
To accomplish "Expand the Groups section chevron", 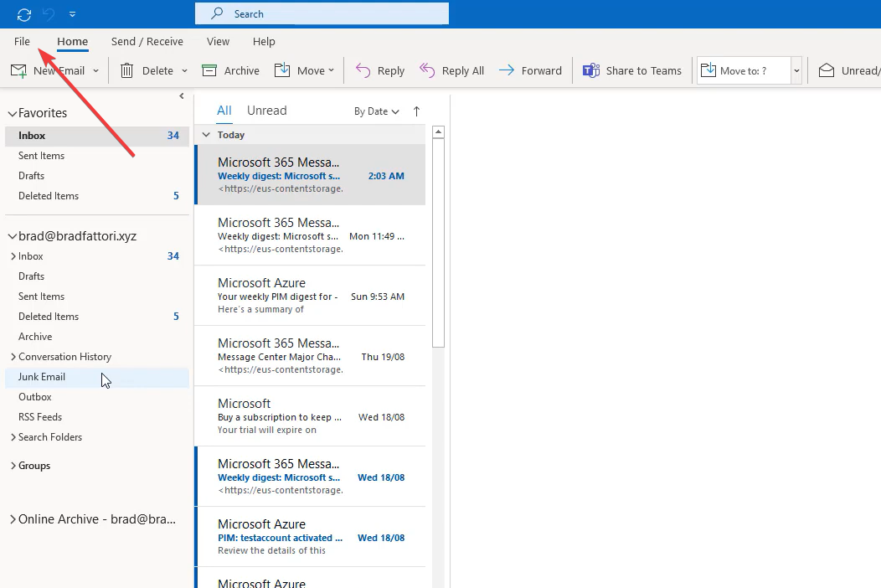I will point(13,466).
